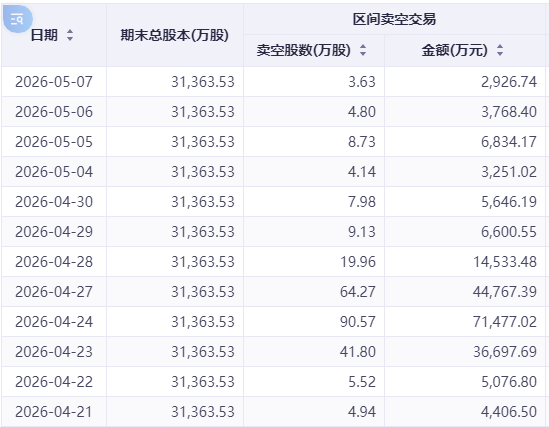
Task: Select the 2026-04-21 date cell
Action: (54, 412)
